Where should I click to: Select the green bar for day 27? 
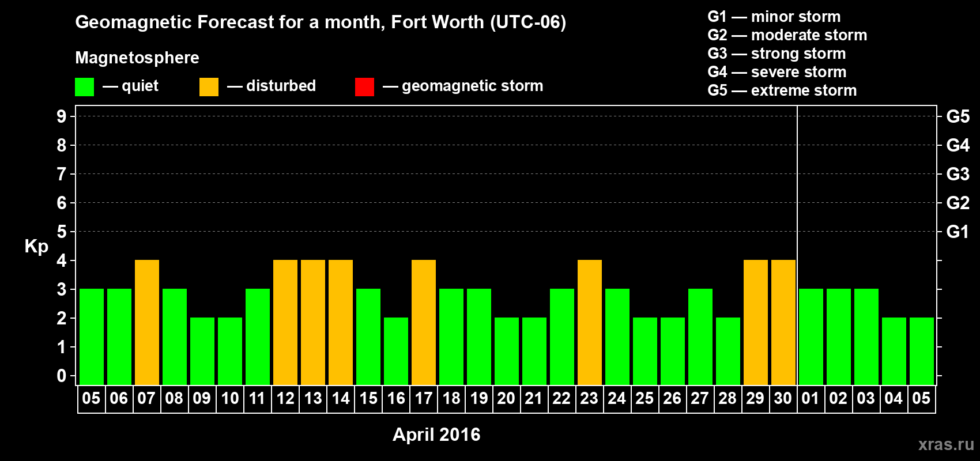[700, 337]
